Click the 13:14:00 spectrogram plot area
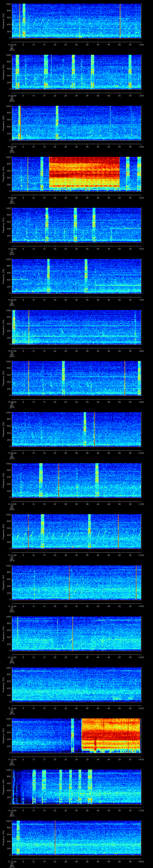Viewport: 153px width, 868px height. click(76, 685)
